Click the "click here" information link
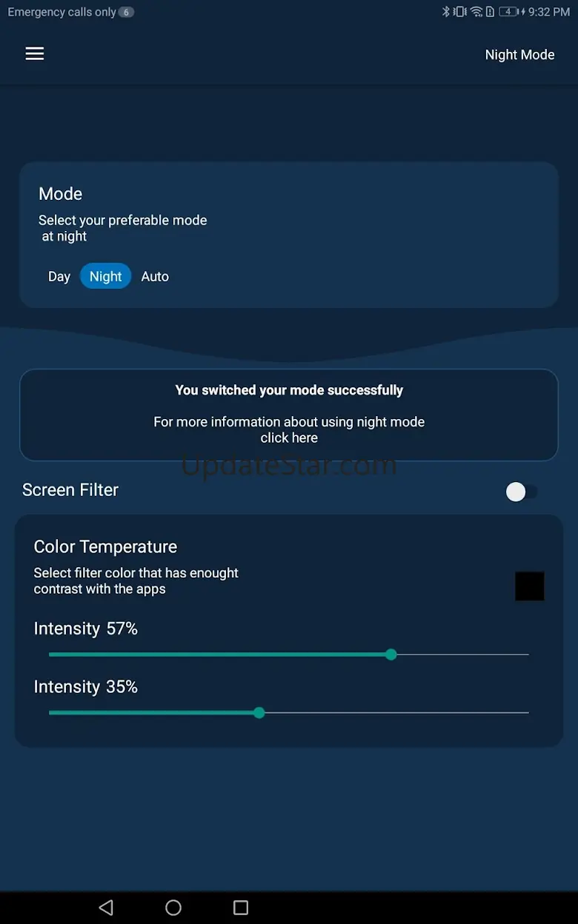Viewport: 578px width, 924px height. (289, 438)
